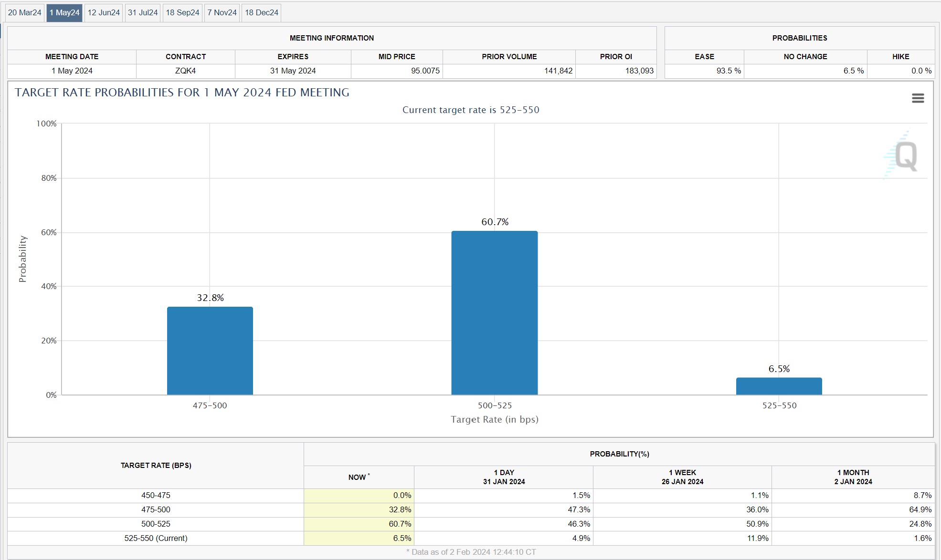The height and width of the screenshot is (560, 941).
Task: Select the 1 May24 meeting tab
Action: click(64, 12)
